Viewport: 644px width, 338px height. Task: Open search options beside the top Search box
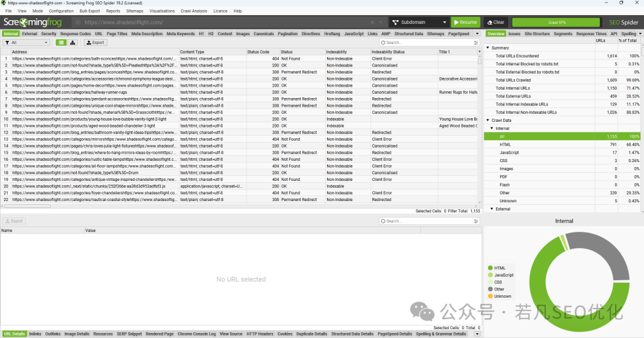point(476,43)
